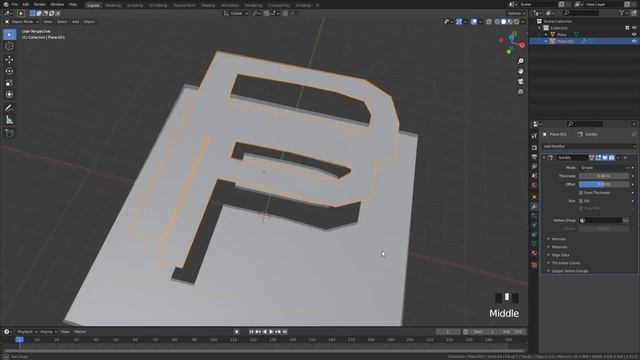Open the Render properties tab
This screenshot has width=640, height=360.
(534, 147)
